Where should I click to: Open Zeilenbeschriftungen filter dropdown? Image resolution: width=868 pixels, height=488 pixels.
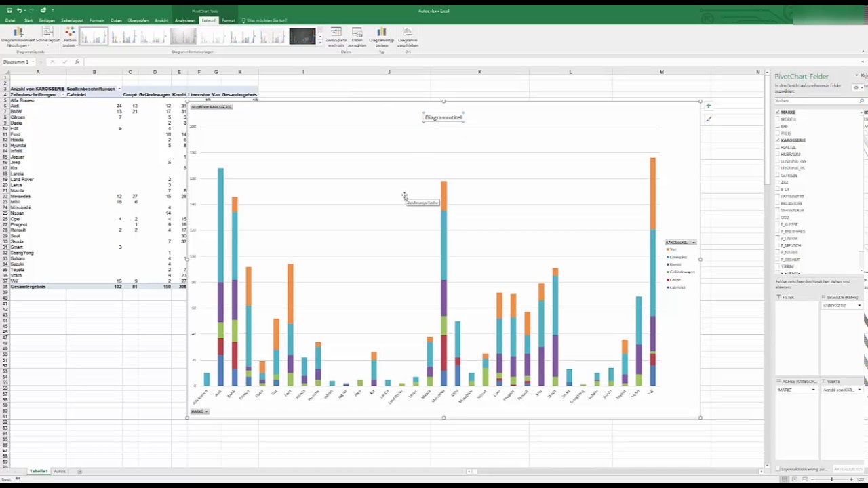pyautogui.click(x=63, y=95)
